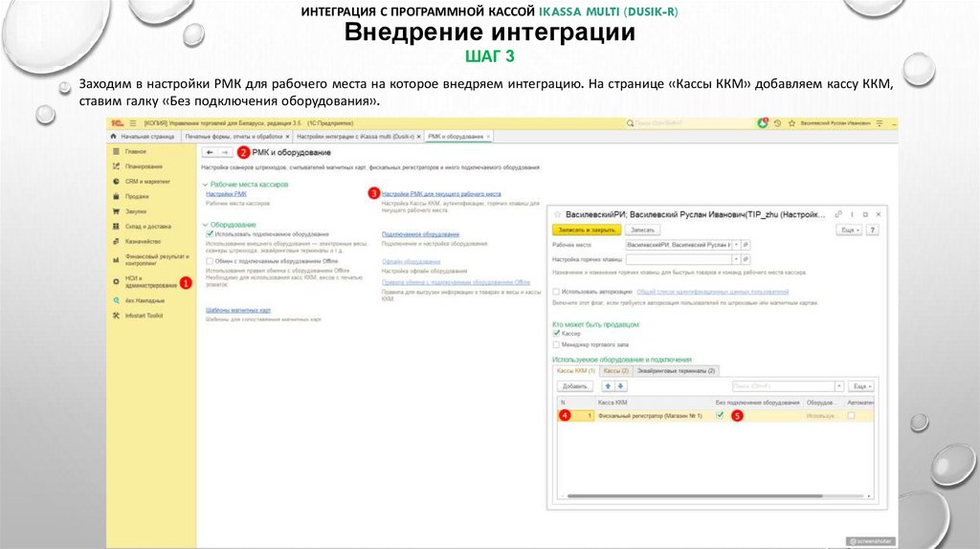
Task: Toggle the Автоматически column checkbox in row
Action: tap(851, 415)
